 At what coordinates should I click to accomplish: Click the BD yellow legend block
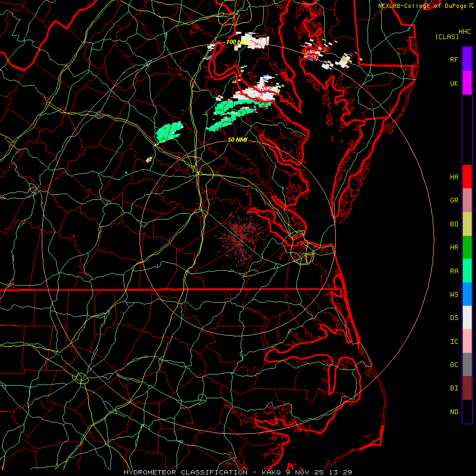[x=467, y=224]
